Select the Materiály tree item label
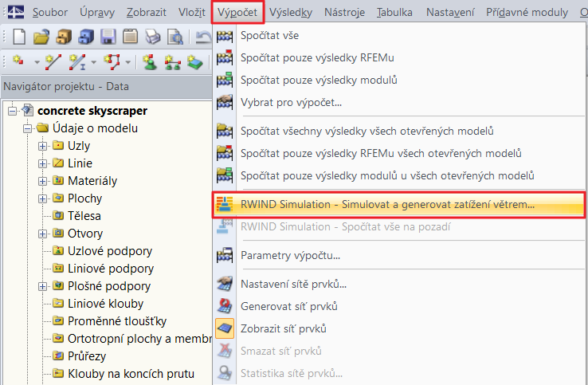 tap(92, 181)
